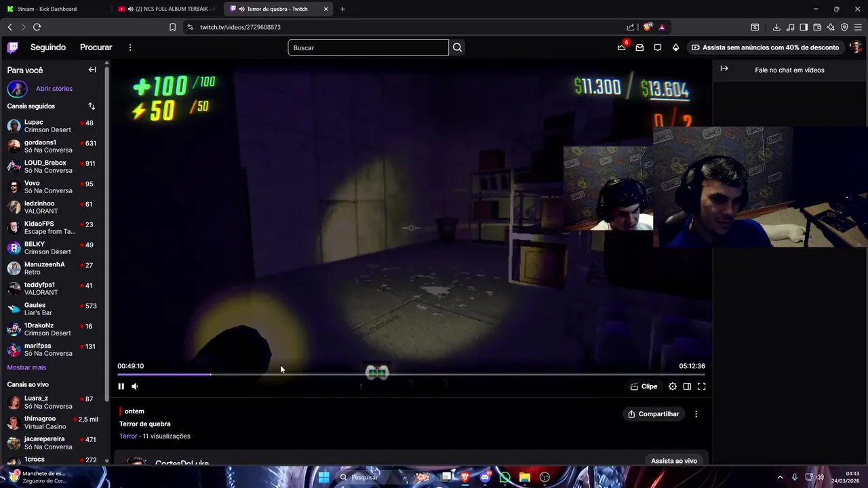This screenshot has width=868, height=488.
Task: Open the browser hamburger menu
Action: (x=858, y=27)
